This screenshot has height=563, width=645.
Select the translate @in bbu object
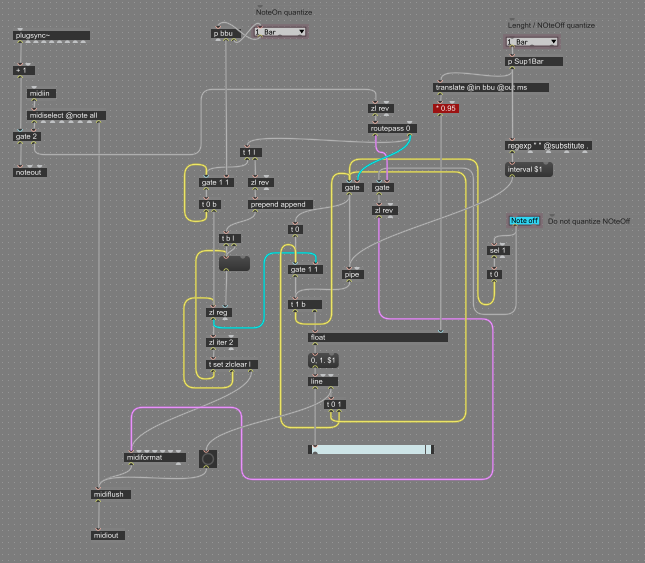click(479, 87)
